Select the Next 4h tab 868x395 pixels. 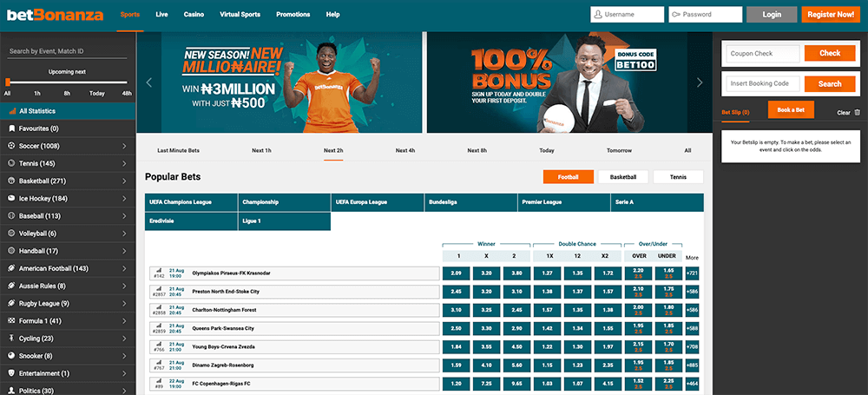pos(405,151)
